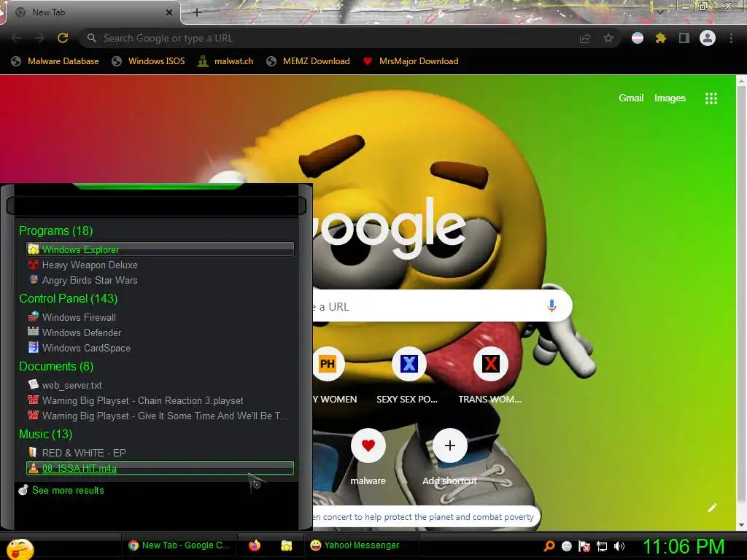Click the concert promo banner link
The image size is (747, 560).
click(424, 517)
